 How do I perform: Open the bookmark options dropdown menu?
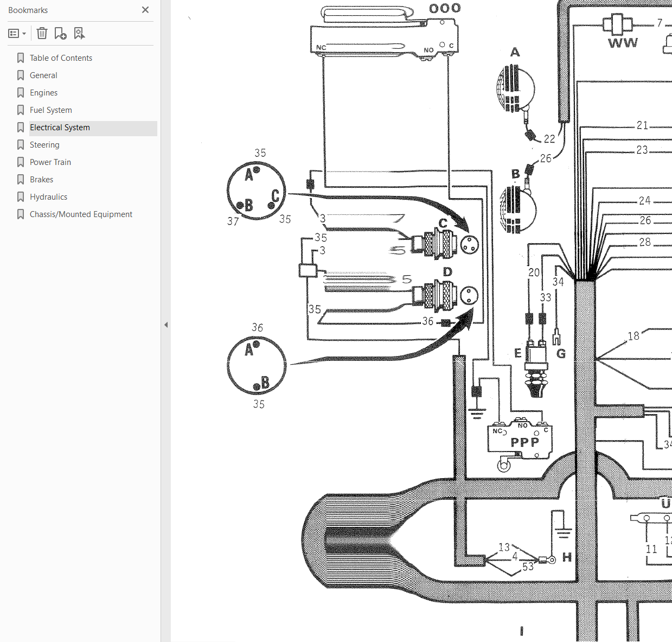17,34
